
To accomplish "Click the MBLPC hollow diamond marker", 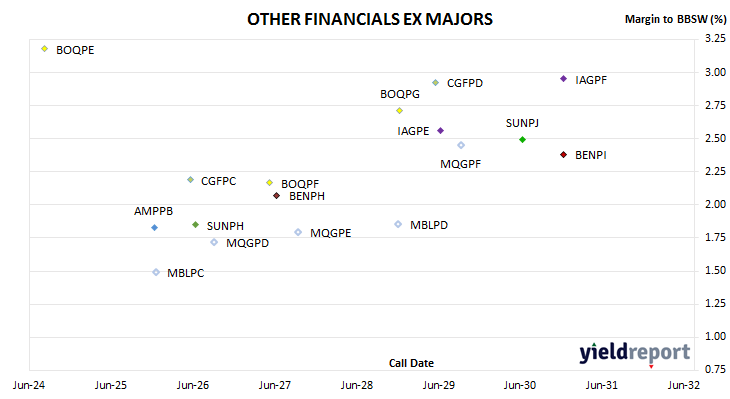I will tap(156, 272).
